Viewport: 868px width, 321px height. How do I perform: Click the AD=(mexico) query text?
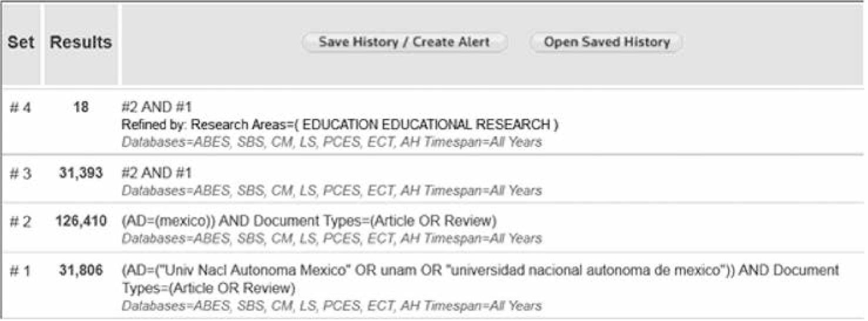[309, 222]
